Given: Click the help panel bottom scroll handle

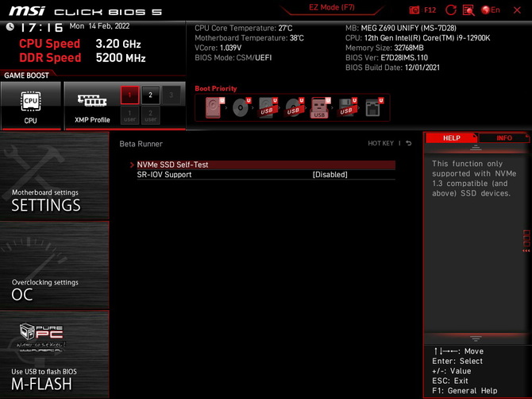Looking at the screenshot, I should (x=476, y=339).
